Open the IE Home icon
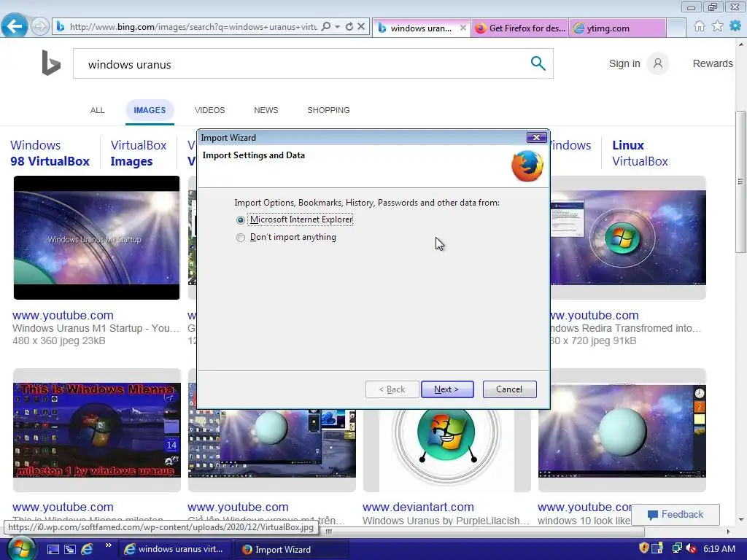Image resolution: width=747 pixels, height=560 pixels. (x=700, y=26)
